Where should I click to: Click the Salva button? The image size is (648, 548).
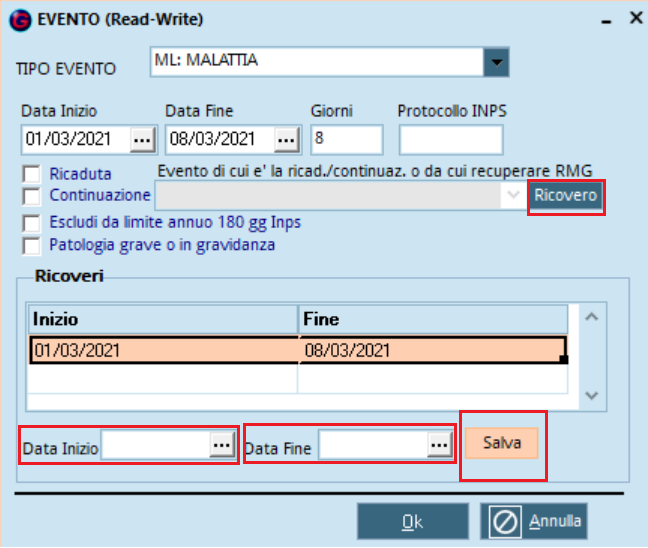(x=502, y=443)
